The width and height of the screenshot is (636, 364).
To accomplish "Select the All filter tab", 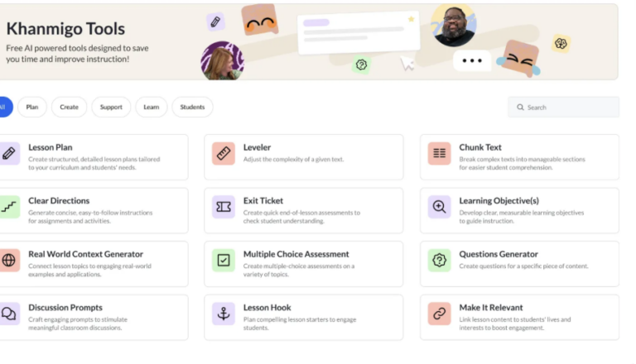I will click(x=5, y=107).
